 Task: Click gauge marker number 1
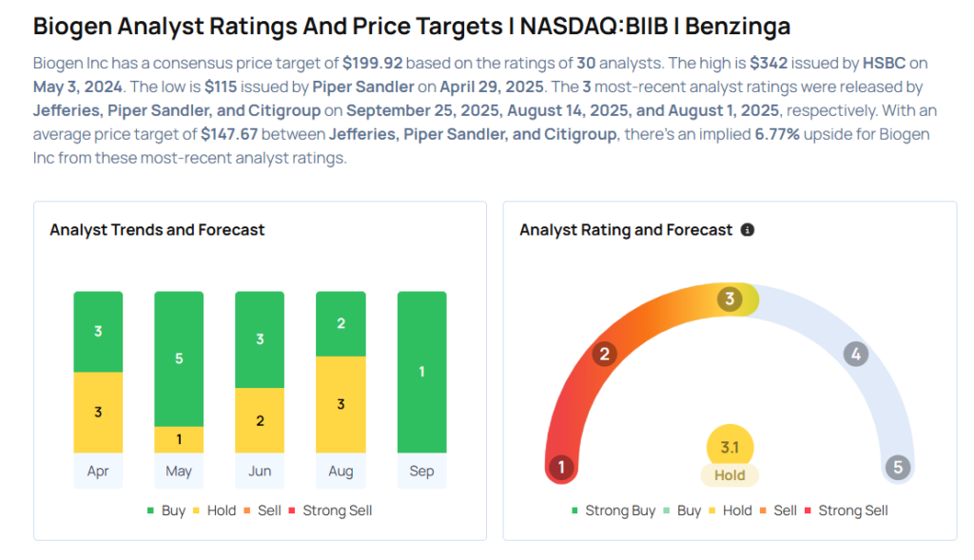562,467
